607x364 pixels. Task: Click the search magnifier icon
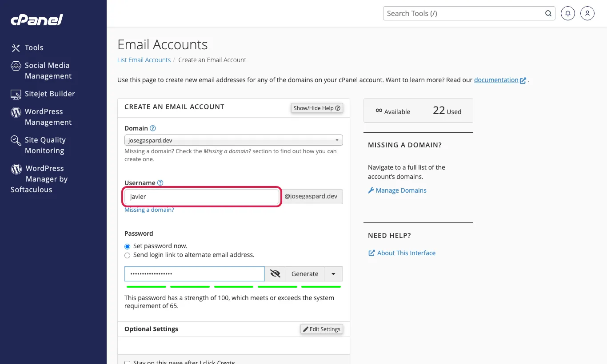coord(548,13)
